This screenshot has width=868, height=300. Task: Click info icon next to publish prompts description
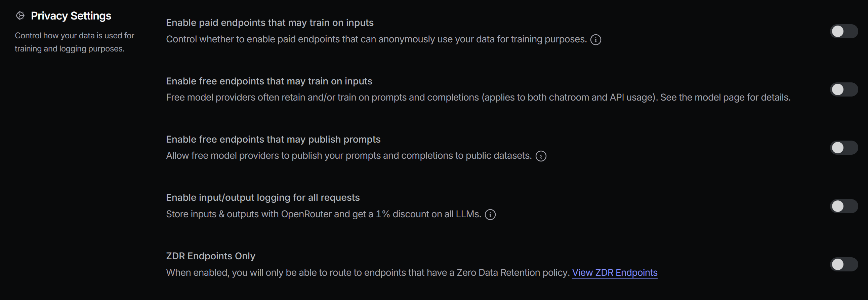[x=541, y=156]
